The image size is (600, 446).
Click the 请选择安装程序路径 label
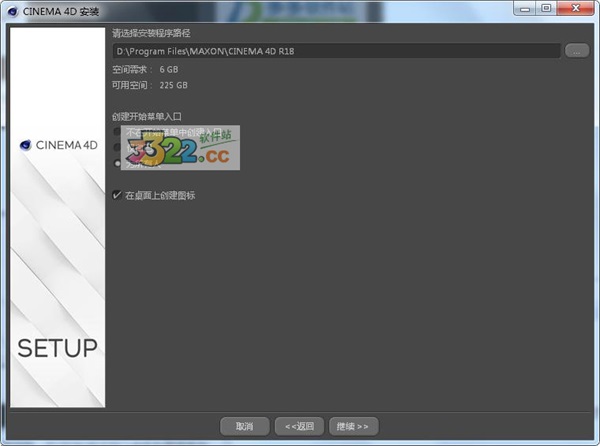(x=151, y=33)
